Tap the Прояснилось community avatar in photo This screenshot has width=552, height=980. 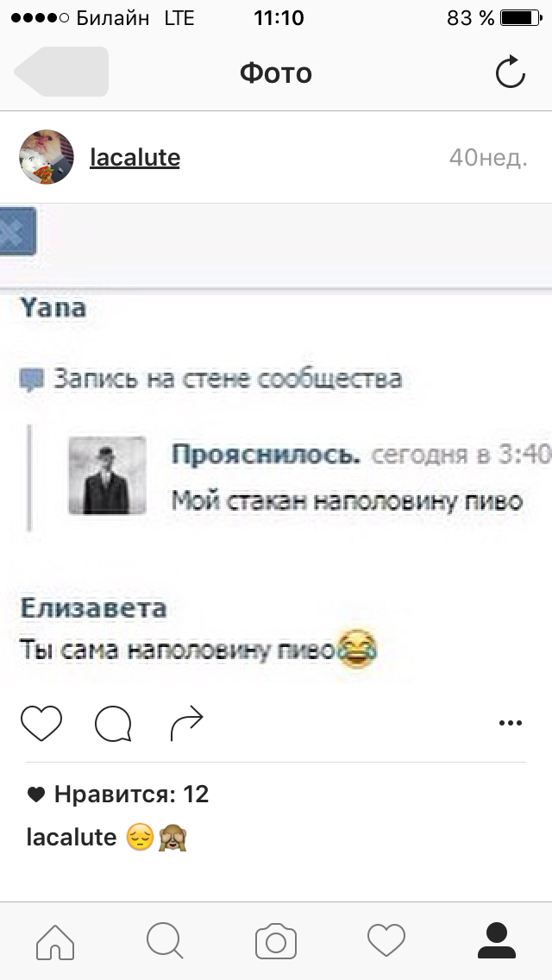[107, 475]
